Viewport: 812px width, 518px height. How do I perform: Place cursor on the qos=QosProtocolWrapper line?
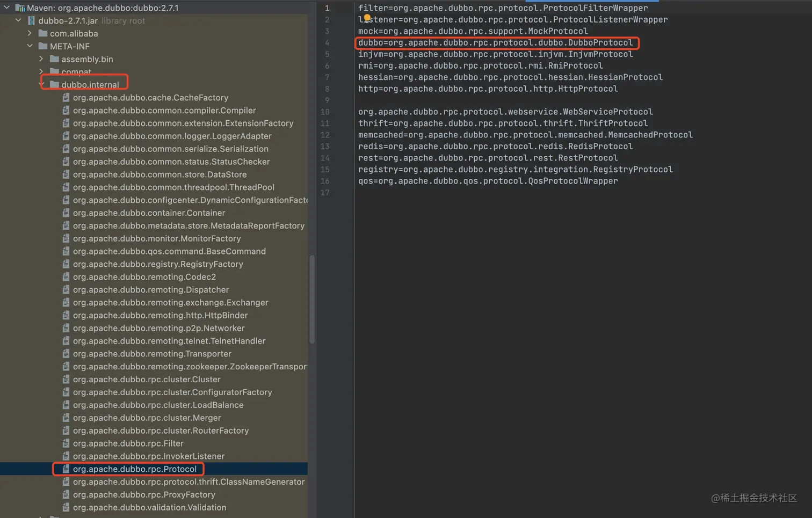[488, 181]
